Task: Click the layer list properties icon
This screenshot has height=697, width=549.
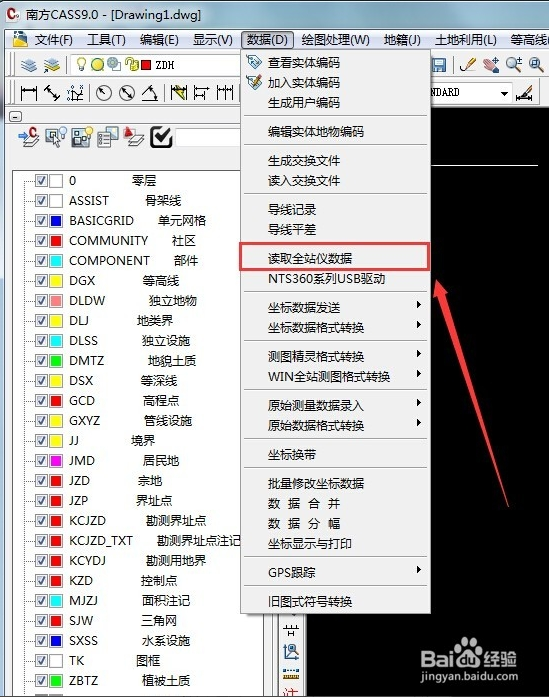Action: (108, 137)
